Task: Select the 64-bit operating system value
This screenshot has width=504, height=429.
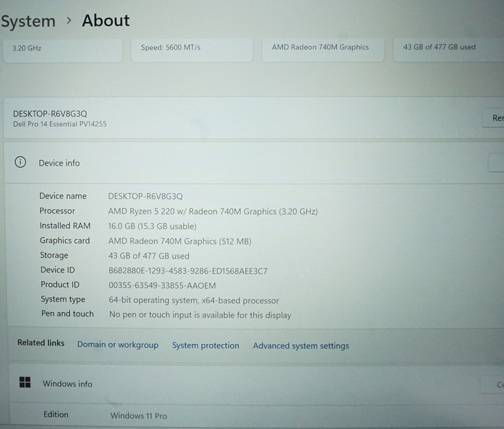Action: point(194,301)
